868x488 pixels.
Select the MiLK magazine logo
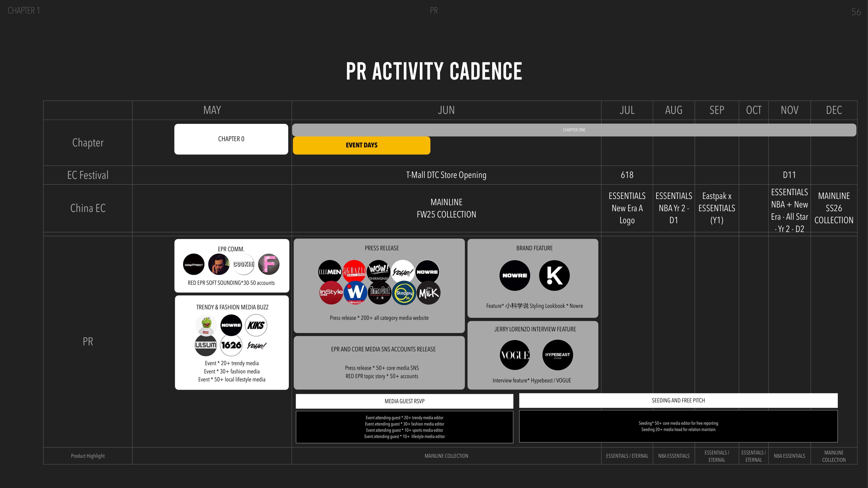click(429, 293)
